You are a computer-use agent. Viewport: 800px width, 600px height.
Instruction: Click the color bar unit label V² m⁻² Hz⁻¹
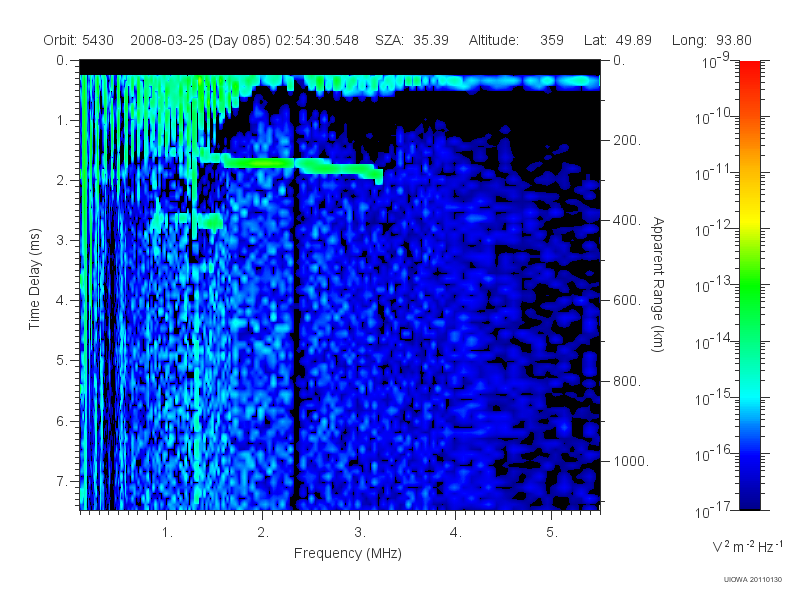click(x=747, y=546)
